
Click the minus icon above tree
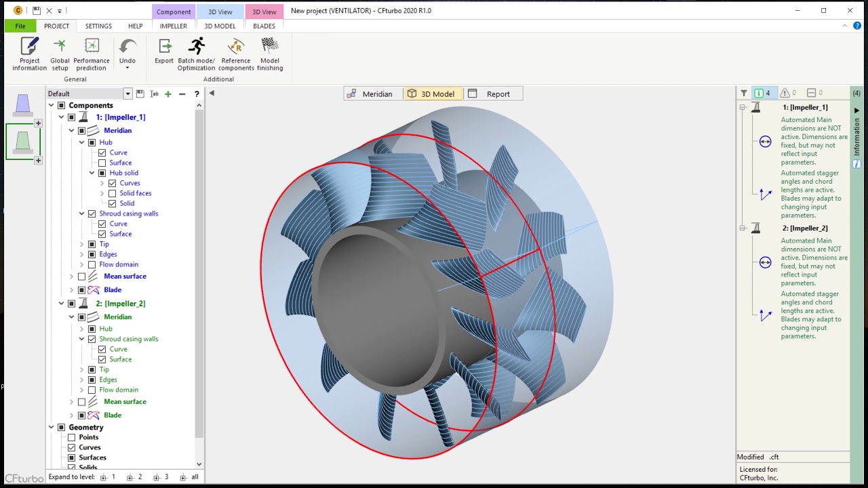click(182, 94)
